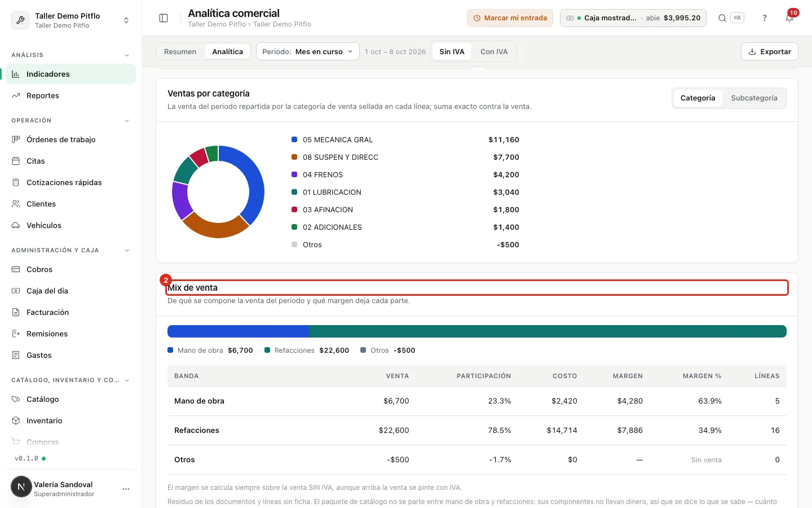Viewport: 812px width, 508px height.
Task: Click the Remisiones export document icon
Action: (16, 334)
